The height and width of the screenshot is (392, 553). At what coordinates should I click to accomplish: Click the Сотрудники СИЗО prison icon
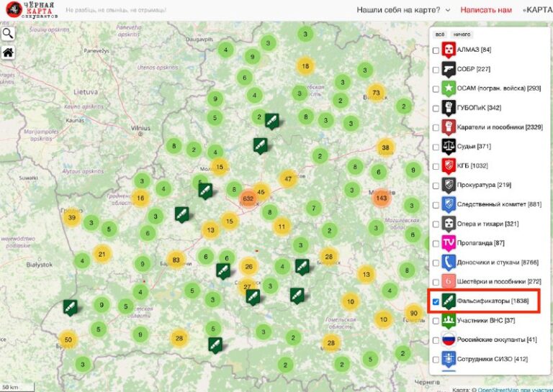[x=449, y=360]
